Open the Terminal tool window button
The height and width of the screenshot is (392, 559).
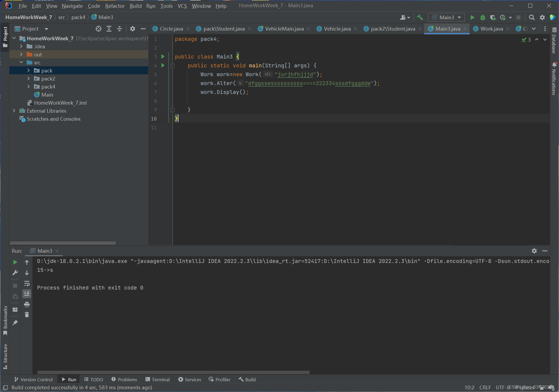(158, 379)
